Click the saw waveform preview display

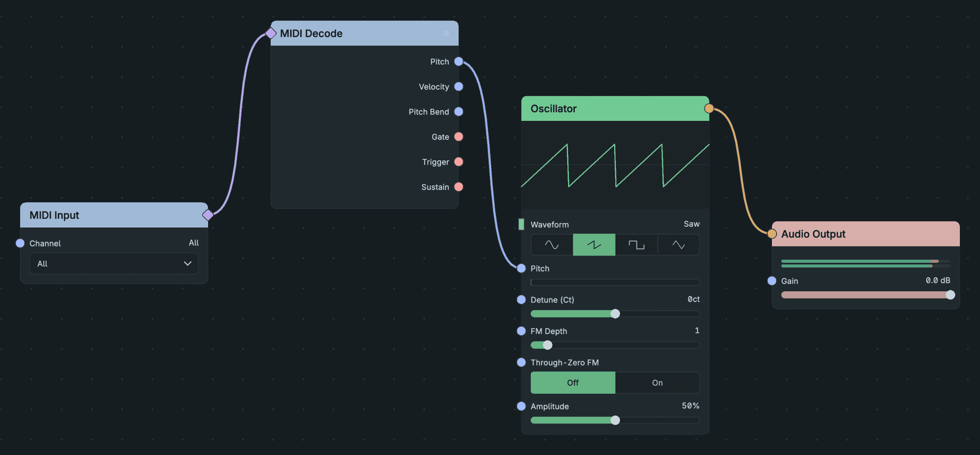pos(615,165)
